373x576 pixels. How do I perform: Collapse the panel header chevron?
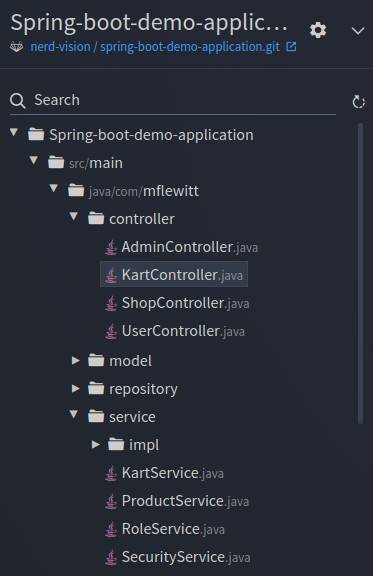[358, 30]
